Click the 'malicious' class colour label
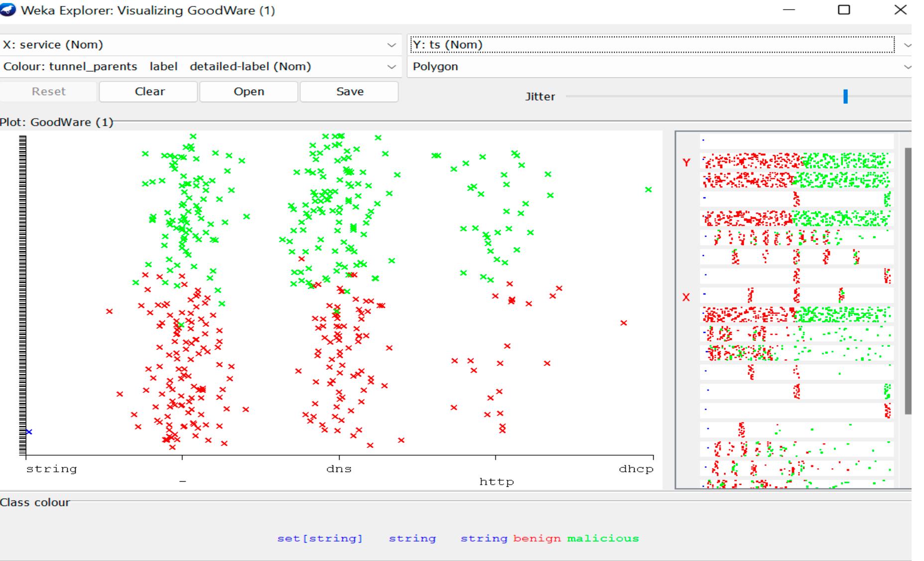This screenshot has width=924, height=561. [603, 538]
